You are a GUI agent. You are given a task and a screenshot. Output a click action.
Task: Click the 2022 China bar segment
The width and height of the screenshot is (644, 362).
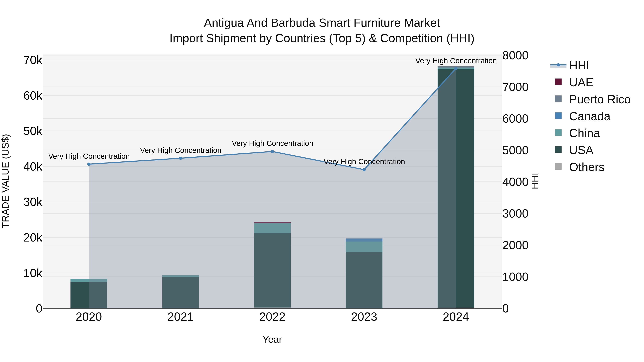[x=272, y=228]
